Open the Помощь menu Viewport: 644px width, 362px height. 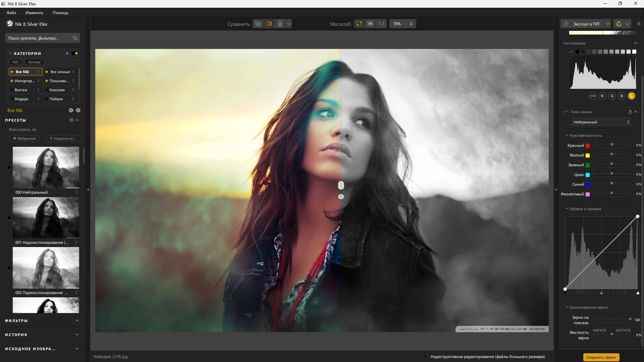[x=60, y=13]
